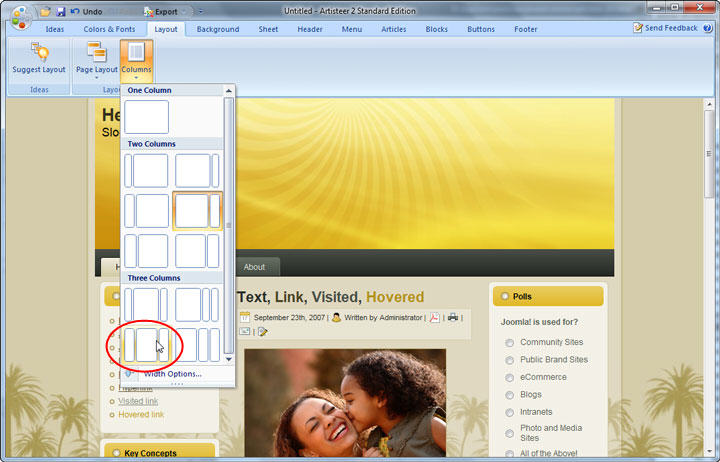Choose the highlighted two-column layout thumbnail

tap(197, 211)
